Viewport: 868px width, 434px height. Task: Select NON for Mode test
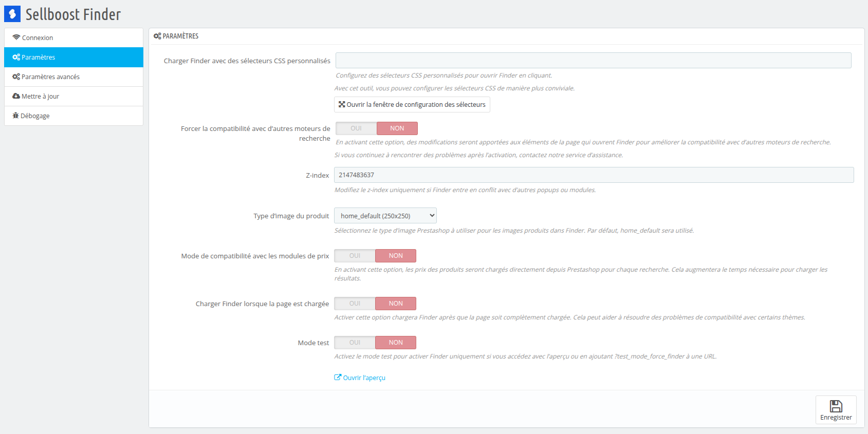click(x=396, y=343)
